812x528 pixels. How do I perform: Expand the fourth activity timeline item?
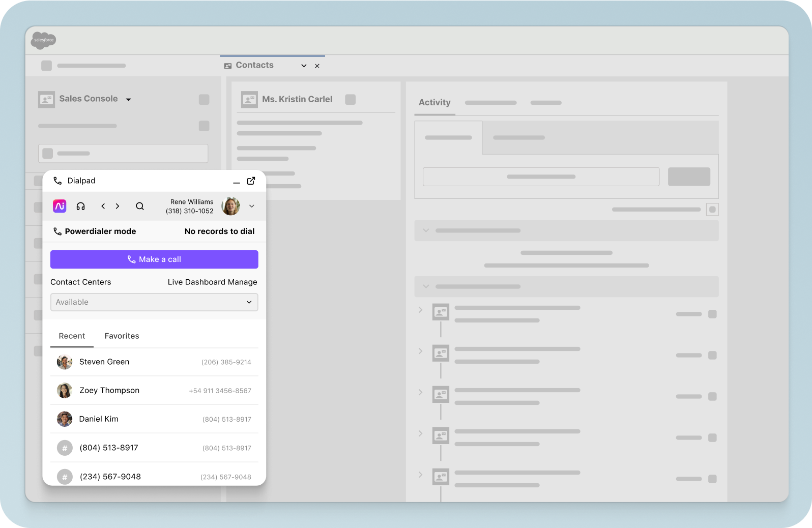[x=420, y=433]
